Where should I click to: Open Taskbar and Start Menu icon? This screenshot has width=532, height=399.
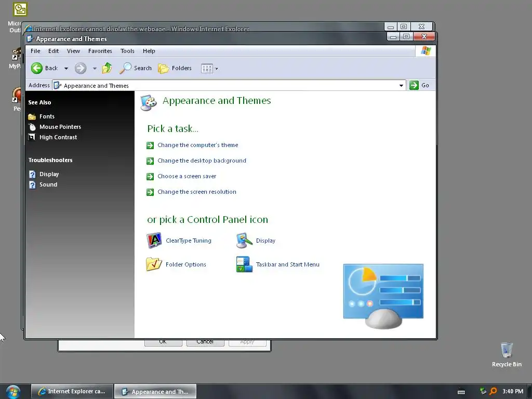pyautogui.click(x=244, y=264)
